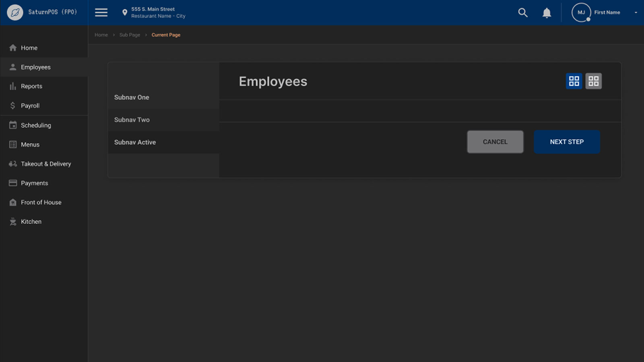Open Kitchen in the sidebar
Image resolution: width=644 pixels, height=362 pixels.
44,222
